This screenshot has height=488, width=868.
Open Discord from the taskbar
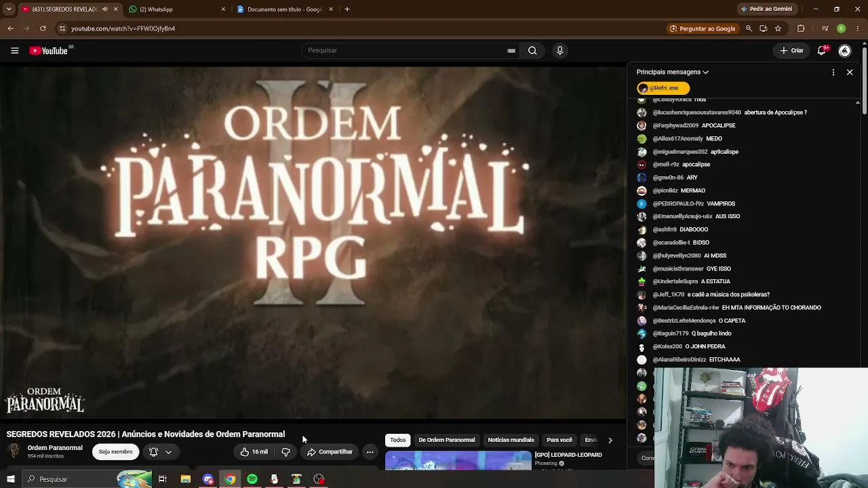[x=208, y=479]
